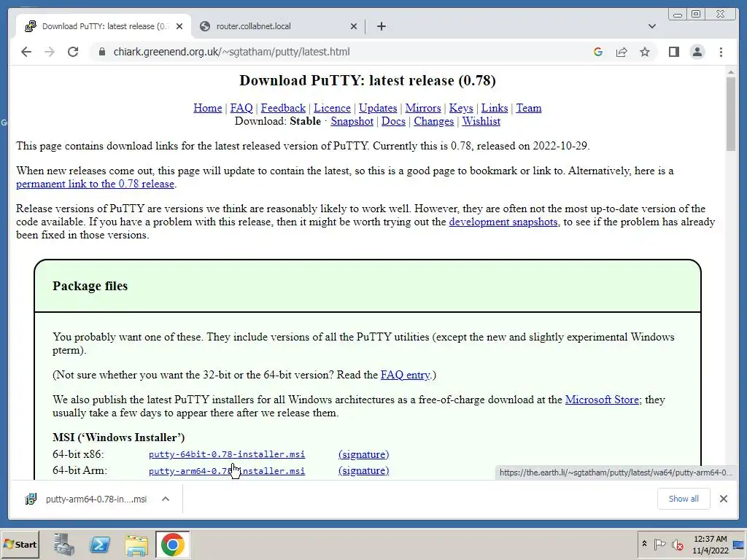Open the Changes link

433,122
